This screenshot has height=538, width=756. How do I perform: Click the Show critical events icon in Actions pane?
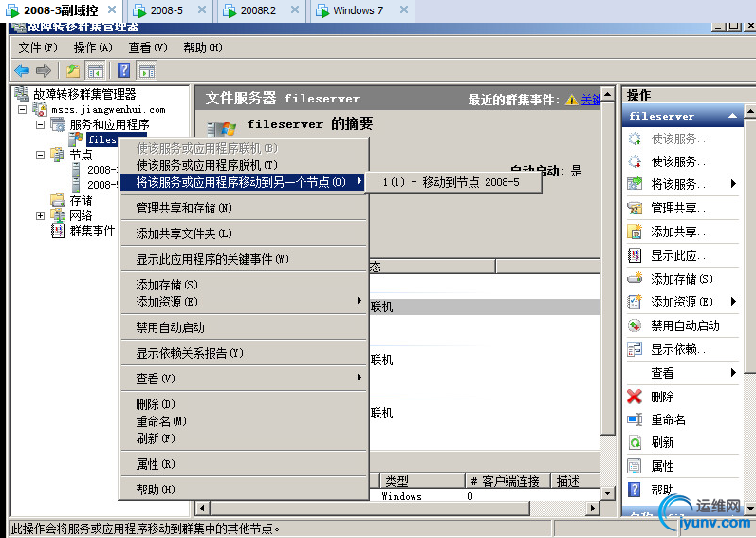point(635,255)
